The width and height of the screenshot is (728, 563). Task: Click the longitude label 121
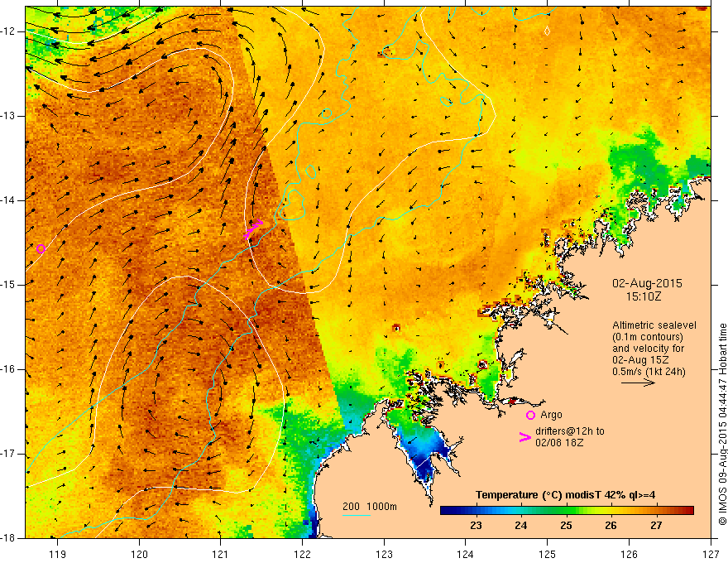point(221,554)
